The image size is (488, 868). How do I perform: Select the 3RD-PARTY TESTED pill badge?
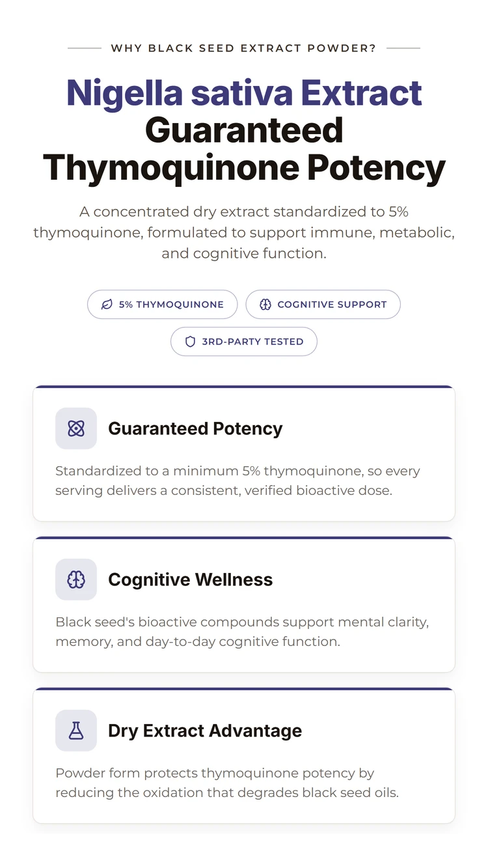point(244,341)
